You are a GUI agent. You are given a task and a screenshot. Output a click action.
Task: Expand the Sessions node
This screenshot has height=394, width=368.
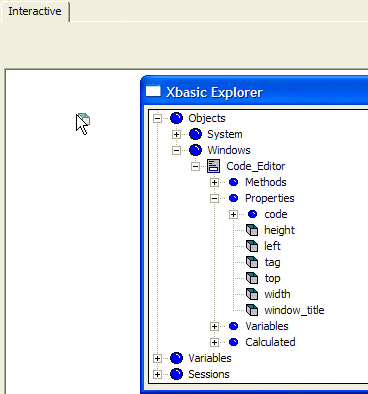pos(157,374)
